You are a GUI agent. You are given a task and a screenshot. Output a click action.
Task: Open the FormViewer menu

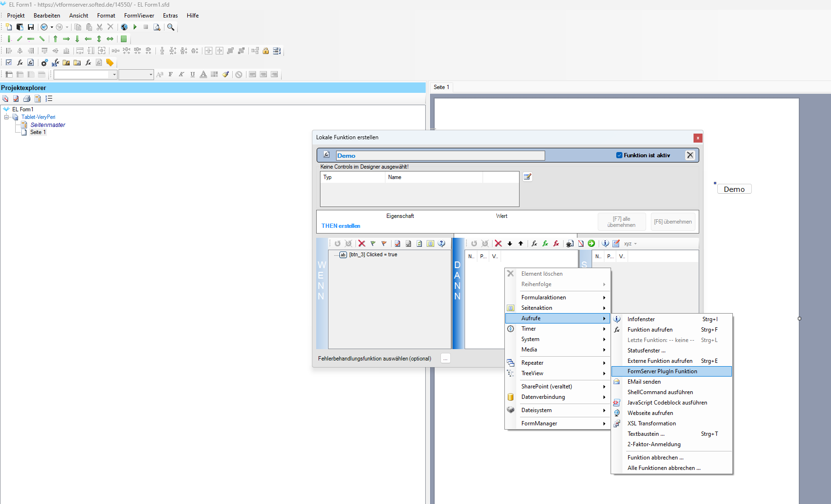pos(139,16)
